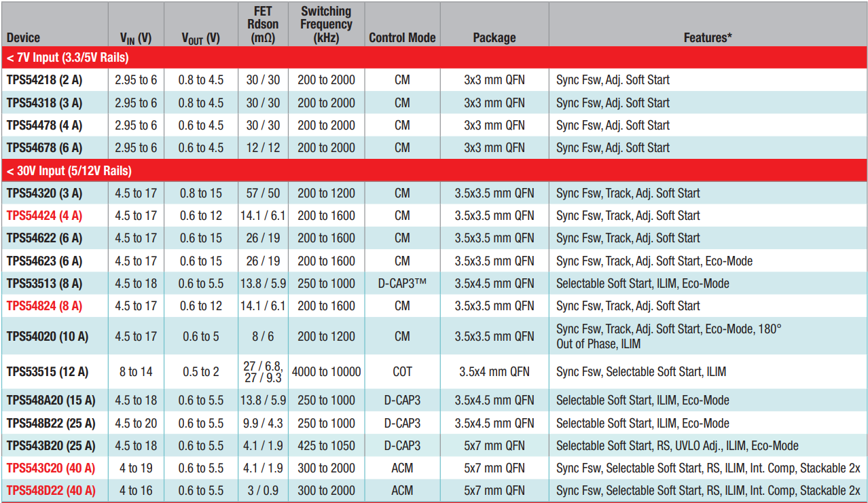Select the '< 30V Input (5/12V Rails)' section banner
This screenshot has width=868, height=503.
pyautogui.click(x=69, y=171)
